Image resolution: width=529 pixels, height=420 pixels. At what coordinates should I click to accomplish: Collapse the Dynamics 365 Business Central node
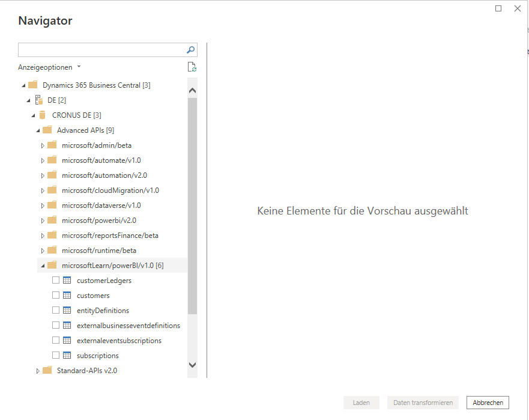click(23, 85)
